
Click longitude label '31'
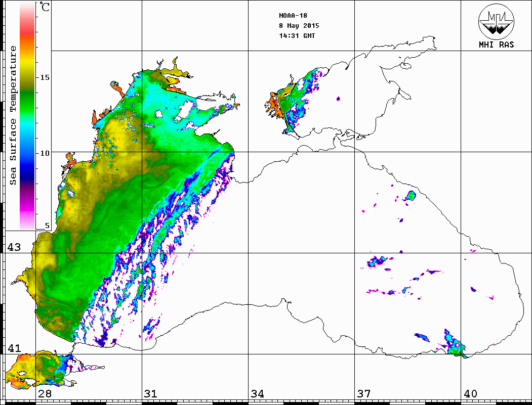click(x=151, y=393)
